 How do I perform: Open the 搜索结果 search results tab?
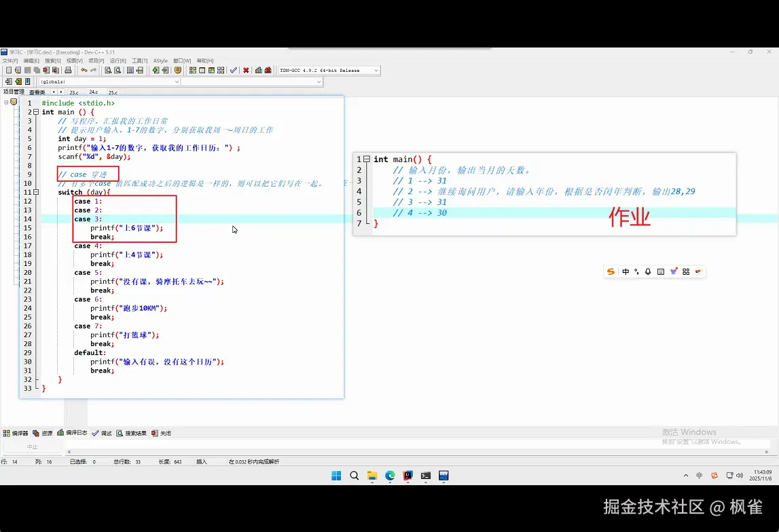point(132,433)
